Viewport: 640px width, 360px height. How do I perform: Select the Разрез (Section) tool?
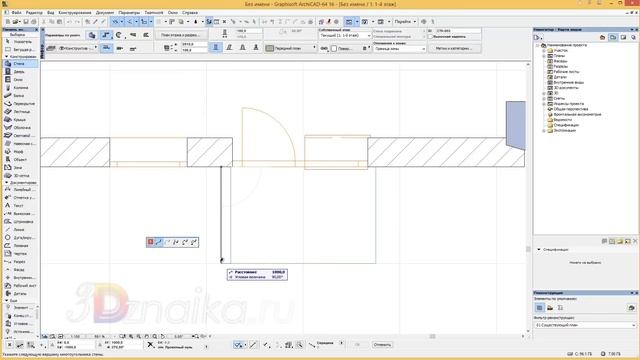click(20, 262)
